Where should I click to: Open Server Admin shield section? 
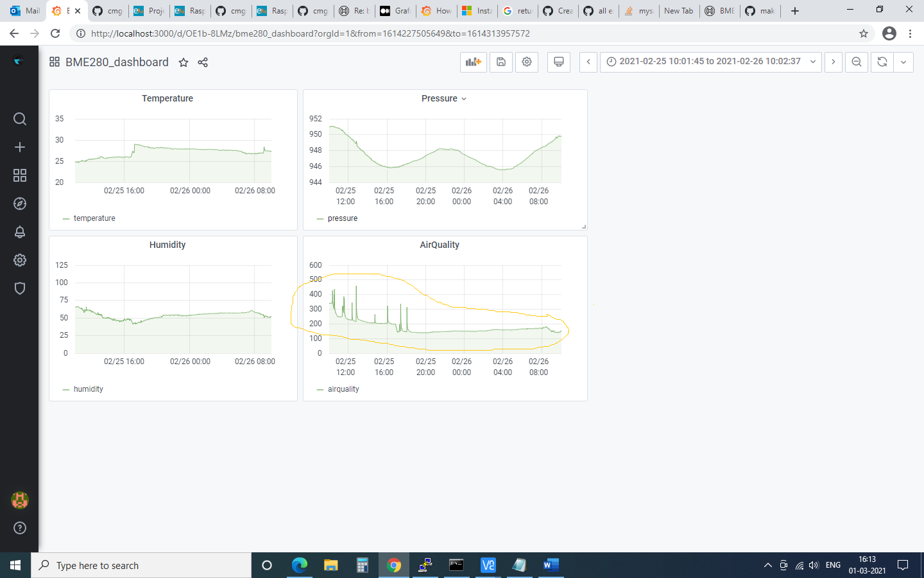click(19, 288)
